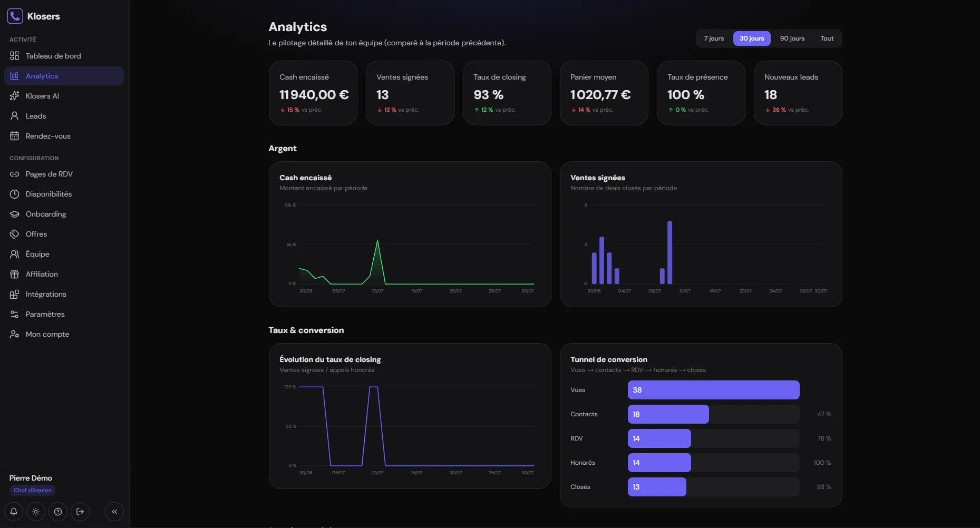Click the Intégrations blocks icon
Screen dimensions: 980x528
(15, 294)
